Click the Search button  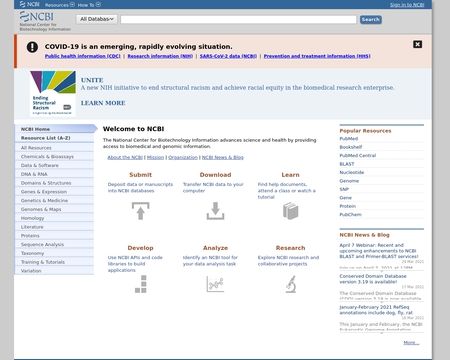(371, 20)
